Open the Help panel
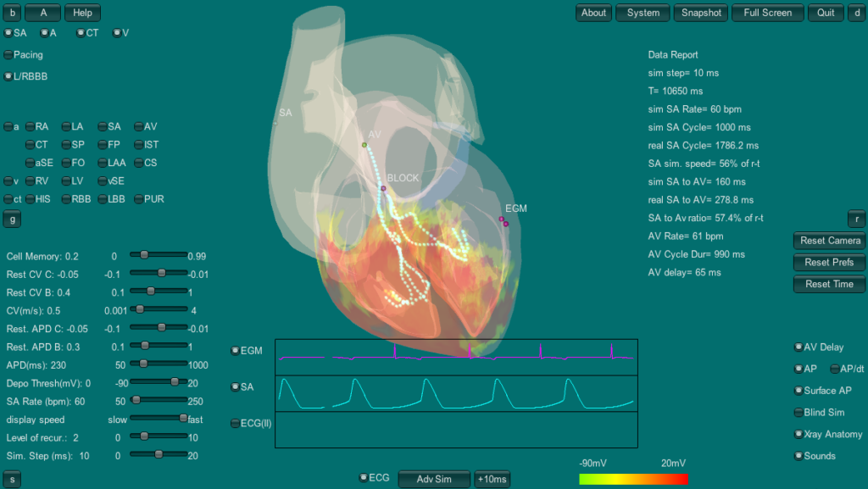Viewport: 868px width, 489px height. point(82,13)
